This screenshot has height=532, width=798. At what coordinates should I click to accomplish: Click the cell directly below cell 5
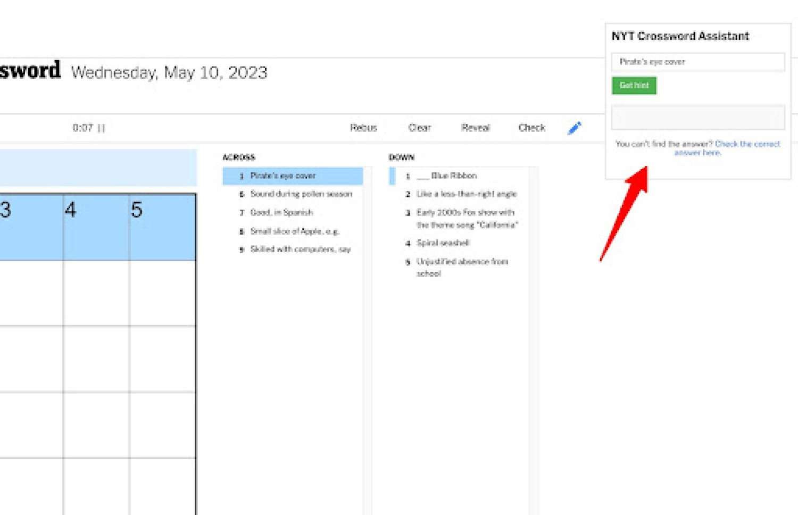pyautogui.click(x=162, y=293)
